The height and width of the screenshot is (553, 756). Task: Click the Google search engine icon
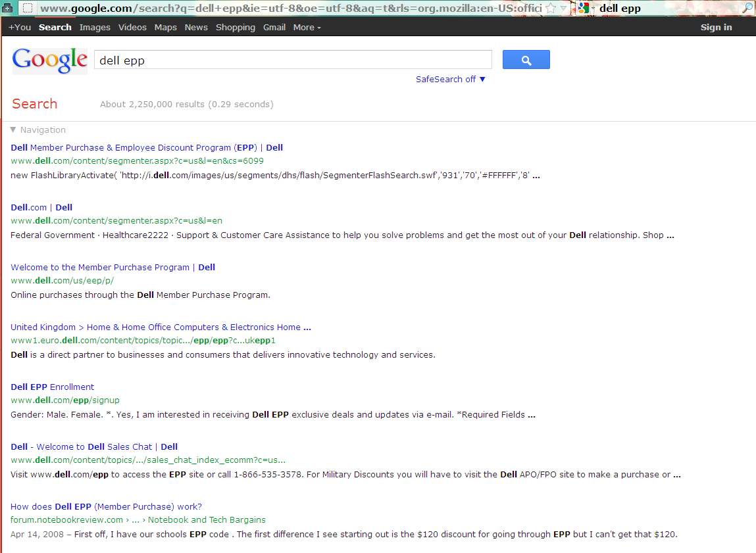click(x=584, y=9)
